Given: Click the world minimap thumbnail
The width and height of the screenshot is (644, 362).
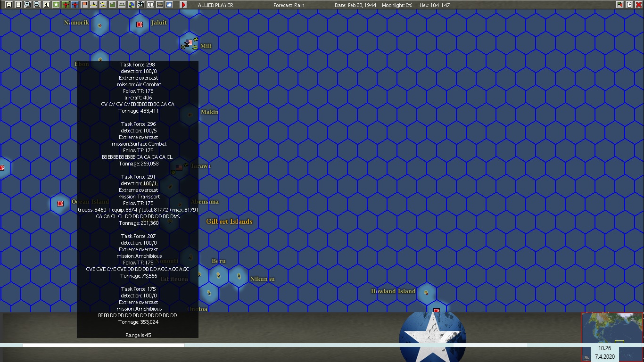Looking at the screenshot, I should (612, 337).
